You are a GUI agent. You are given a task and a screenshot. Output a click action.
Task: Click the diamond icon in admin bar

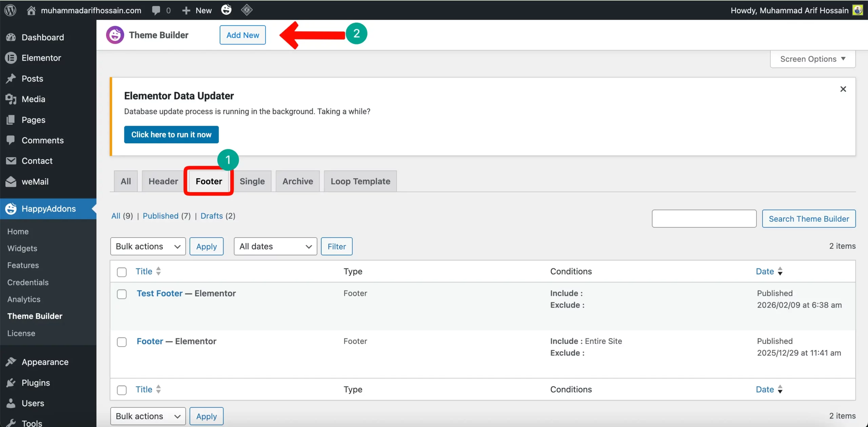pos(246,10)
